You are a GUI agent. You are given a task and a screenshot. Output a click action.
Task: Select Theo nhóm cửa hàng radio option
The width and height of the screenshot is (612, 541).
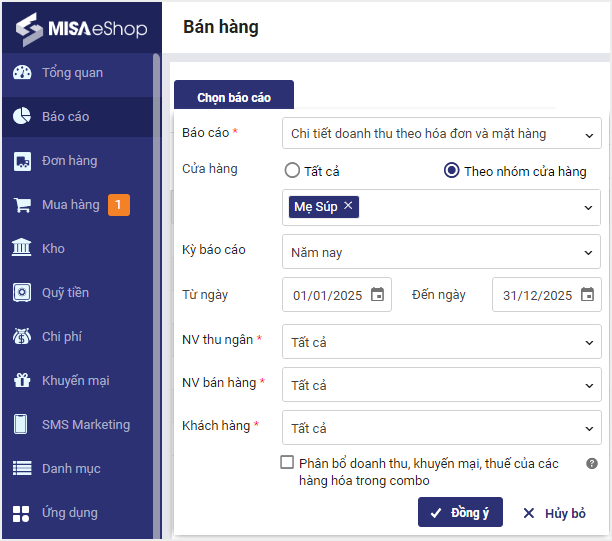452,171
